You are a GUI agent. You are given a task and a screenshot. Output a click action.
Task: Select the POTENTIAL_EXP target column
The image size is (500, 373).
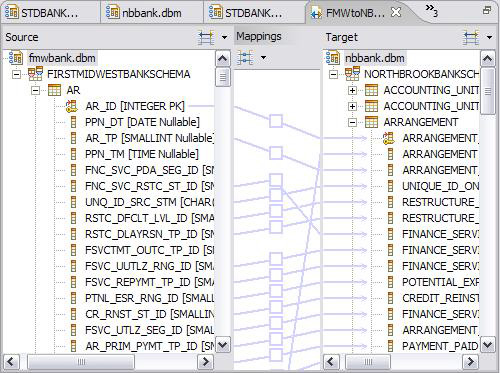coord(440,282)
